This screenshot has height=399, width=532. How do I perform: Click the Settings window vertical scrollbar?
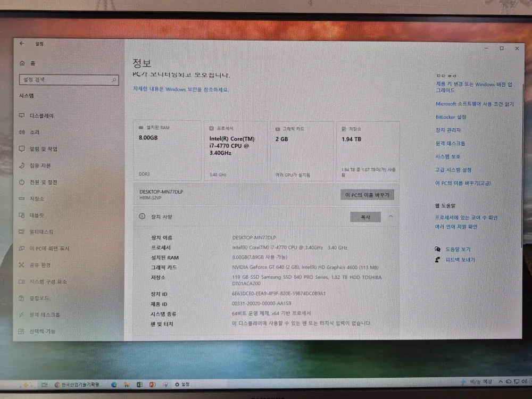pyautogui.click(x=522, y=166)
